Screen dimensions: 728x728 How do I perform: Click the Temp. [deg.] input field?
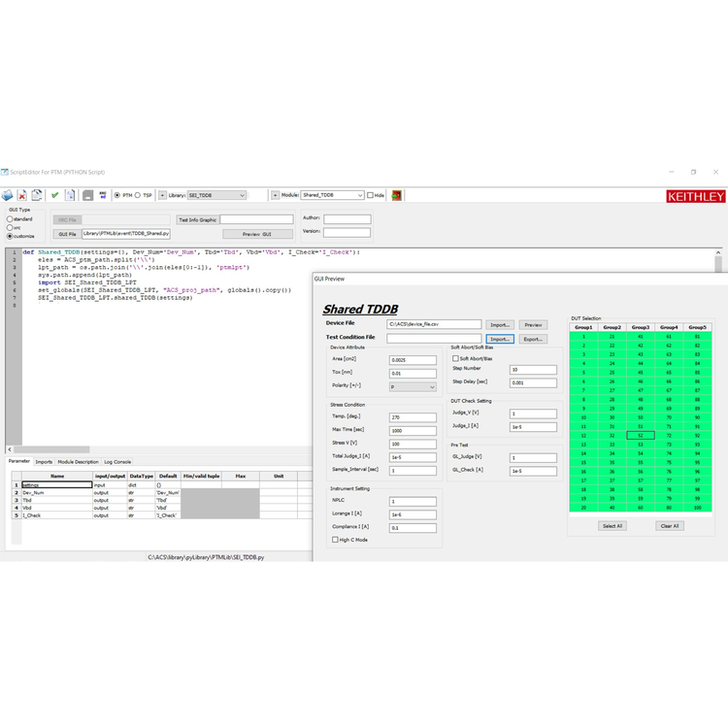point(413,417)
